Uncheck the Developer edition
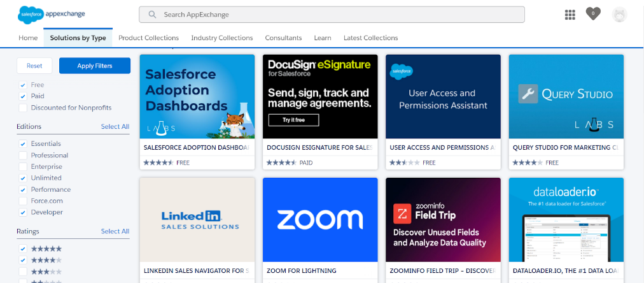Image resolution: width=644 pixels, height=283 pixels. 23,213
